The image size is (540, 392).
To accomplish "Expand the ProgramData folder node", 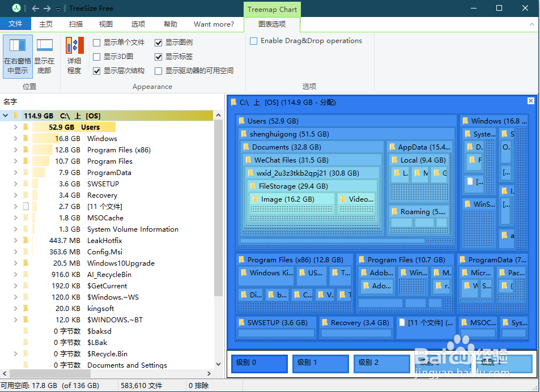I will (15, 172).
